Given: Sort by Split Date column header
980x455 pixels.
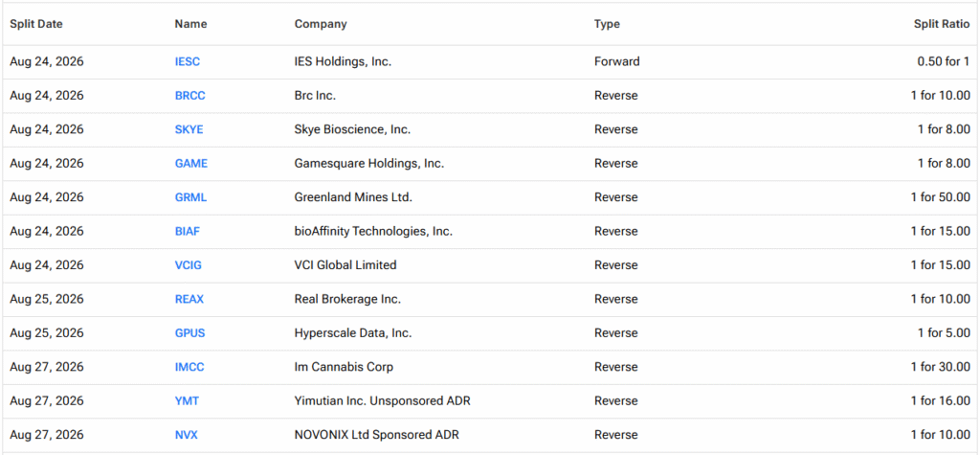Looking at the screenshot, I should (x=36, y=24).
